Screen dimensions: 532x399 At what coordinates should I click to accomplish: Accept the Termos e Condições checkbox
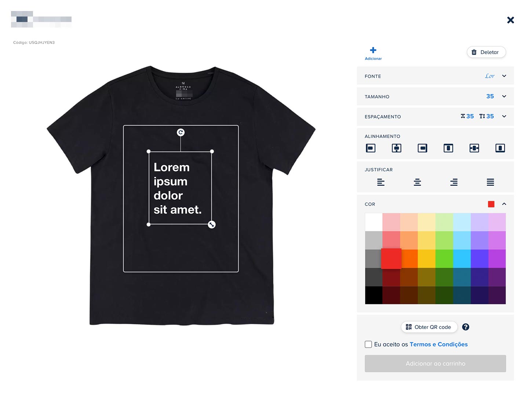pos(368,344)
